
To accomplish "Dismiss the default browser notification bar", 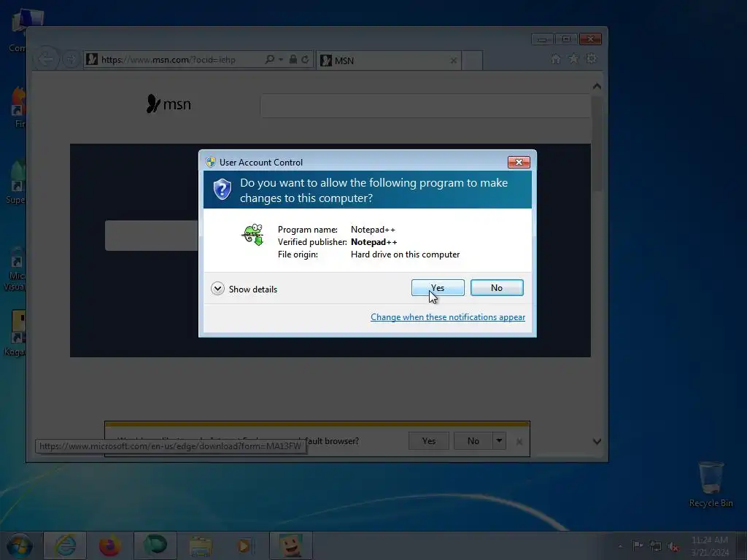I will pyautogui.click(x=519, y=441).
